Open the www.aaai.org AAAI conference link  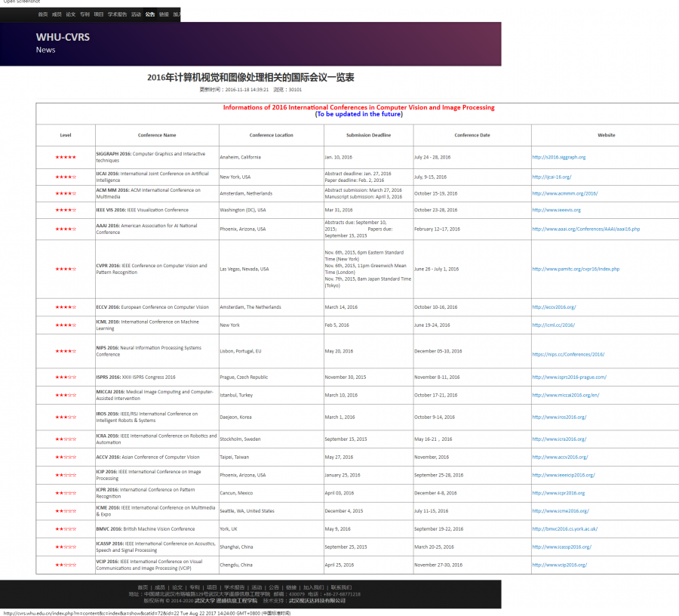586,229
